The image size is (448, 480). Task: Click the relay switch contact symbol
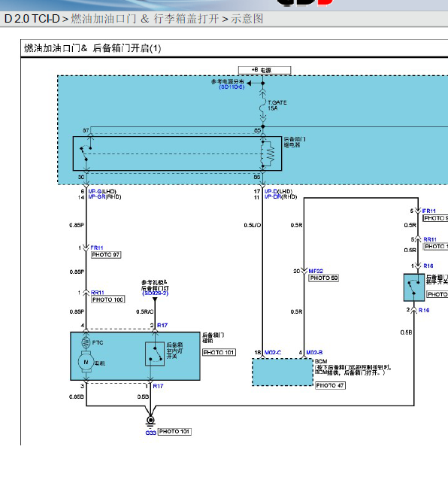pos(86,153)
